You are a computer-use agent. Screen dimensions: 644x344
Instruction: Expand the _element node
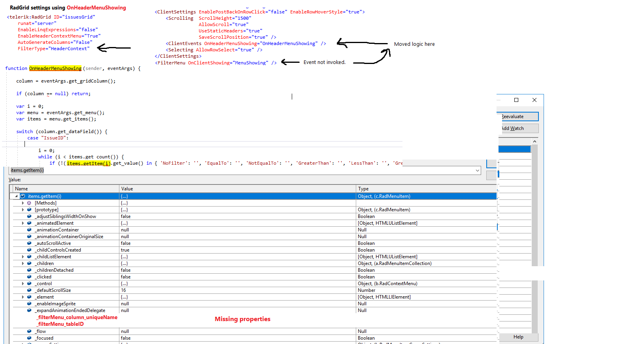click(x=23, y=297)
